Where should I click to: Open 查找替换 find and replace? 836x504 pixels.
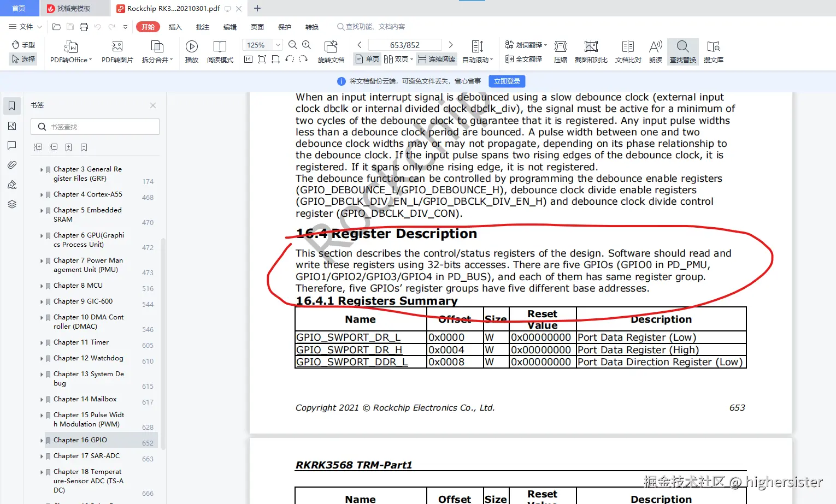pyautogui.click(x=683, y=52)
